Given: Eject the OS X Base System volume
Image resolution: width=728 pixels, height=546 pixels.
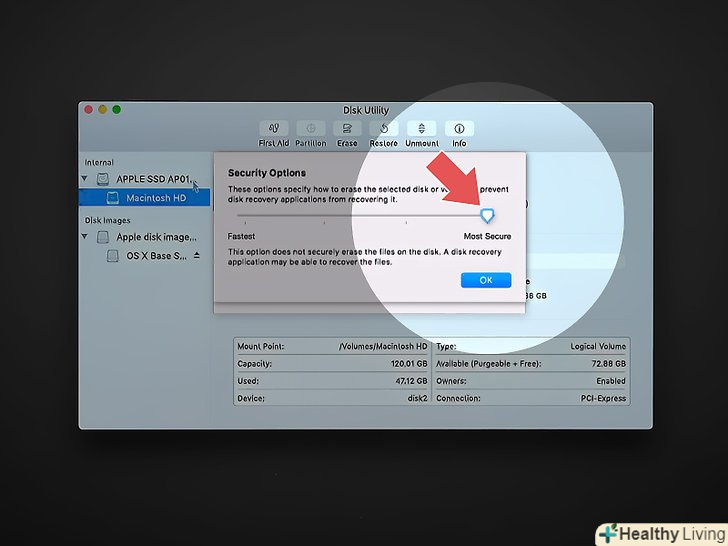Looking at the screenshot, I should [197, 255].
